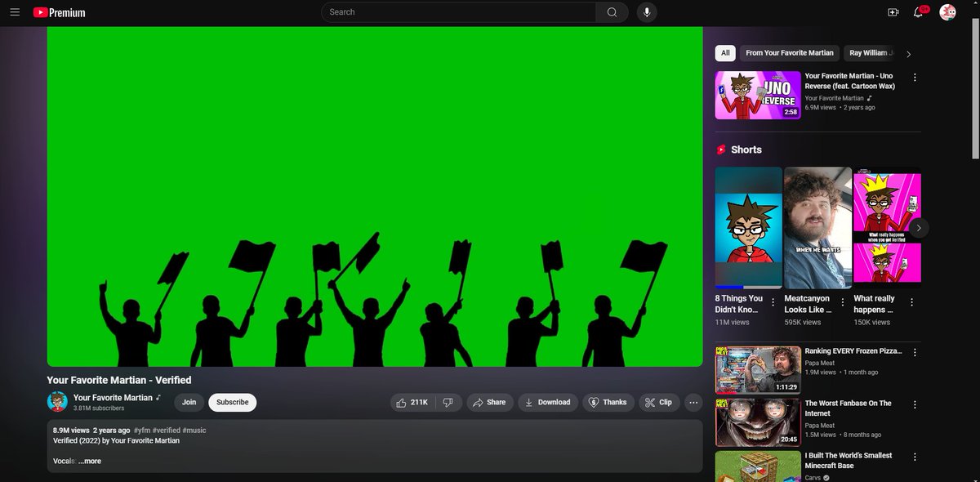
Task: Open Papa Meat channel under Worst Fanbase
Action: [820, 425]
